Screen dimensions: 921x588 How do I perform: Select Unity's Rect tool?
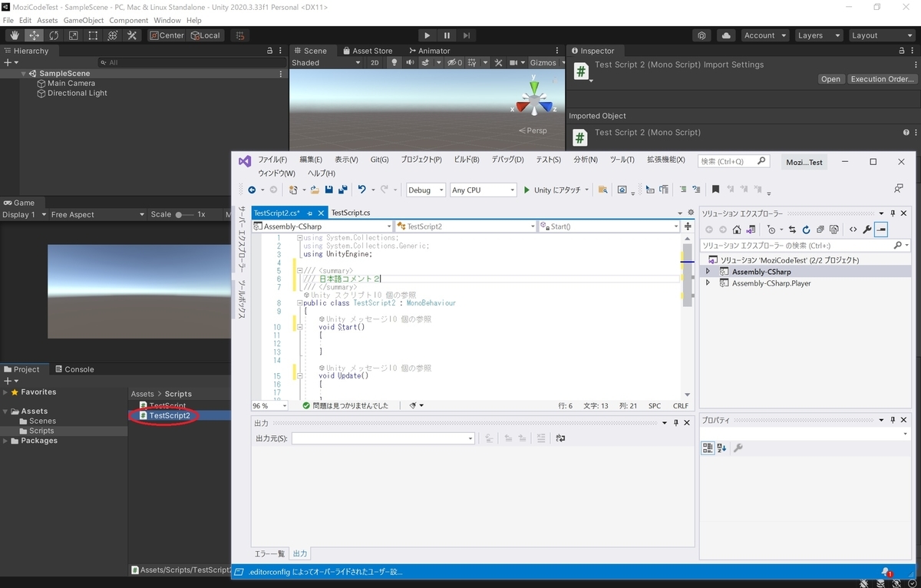(93, 35)
